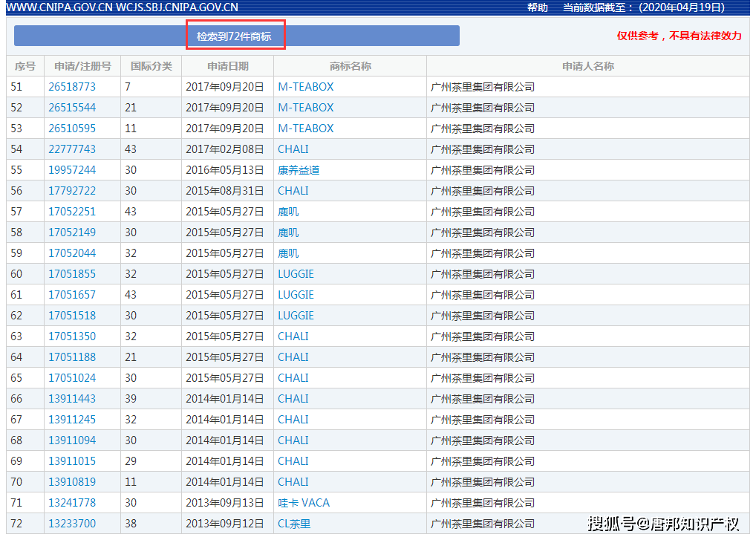Open registration number 13911015
This screenshot has height=540, width=756.
(x=72, y=461)
